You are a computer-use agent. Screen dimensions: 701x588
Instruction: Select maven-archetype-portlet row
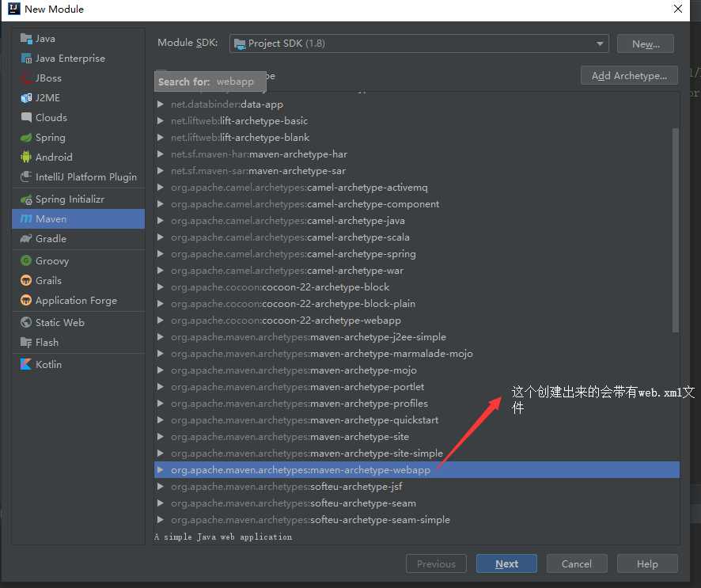[x=417, y=387]
